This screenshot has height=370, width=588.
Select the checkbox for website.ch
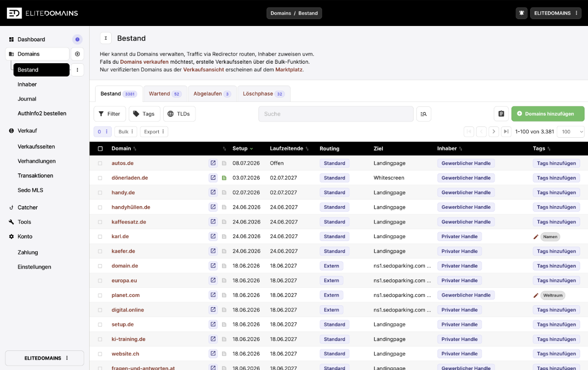(x=100, y=354)
